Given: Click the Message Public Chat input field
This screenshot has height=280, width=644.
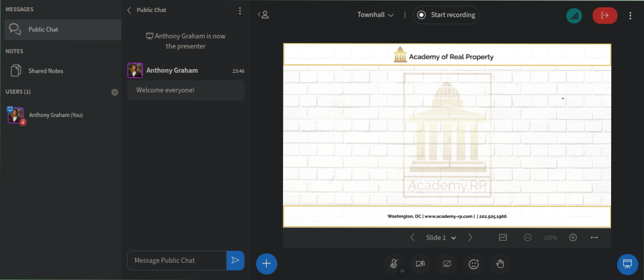Looking at the screenshot, I should pos(177,260).
